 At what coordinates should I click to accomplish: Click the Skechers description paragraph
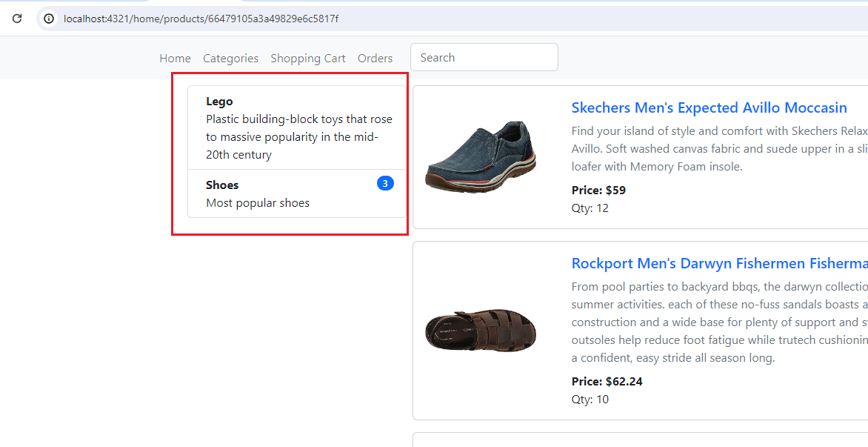point(720,148)
